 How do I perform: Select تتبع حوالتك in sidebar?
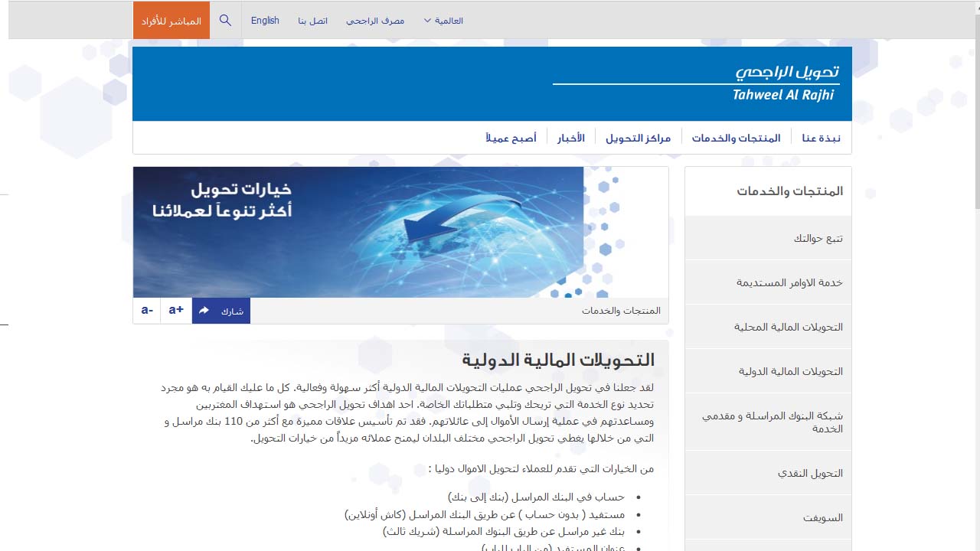[x=768, y=238]
